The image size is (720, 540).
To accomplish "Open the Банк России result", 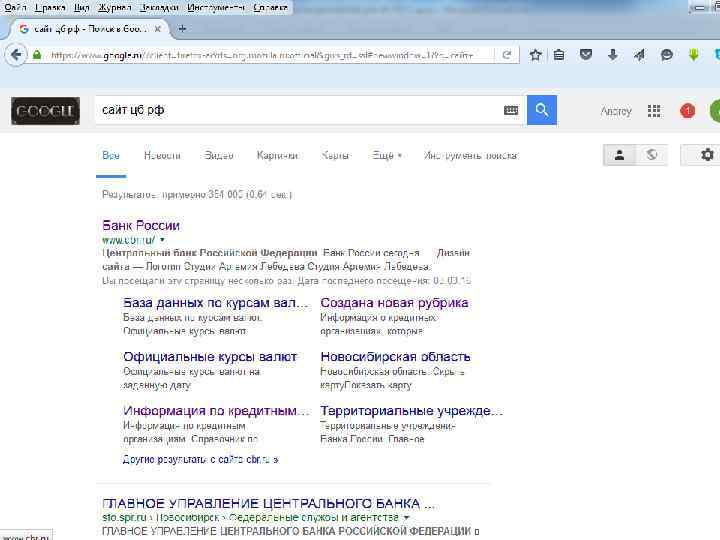I will 141,225.
